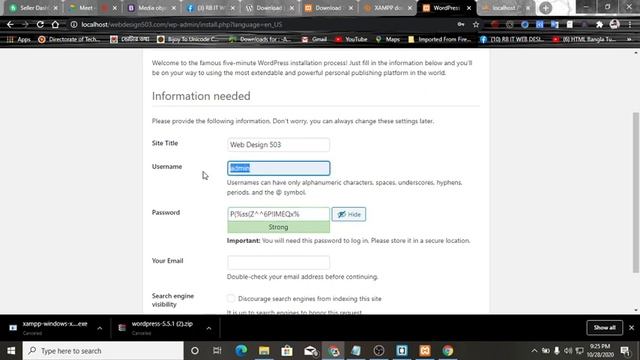
Task: Open Task View on the taskbar
Action: [217, 351]
